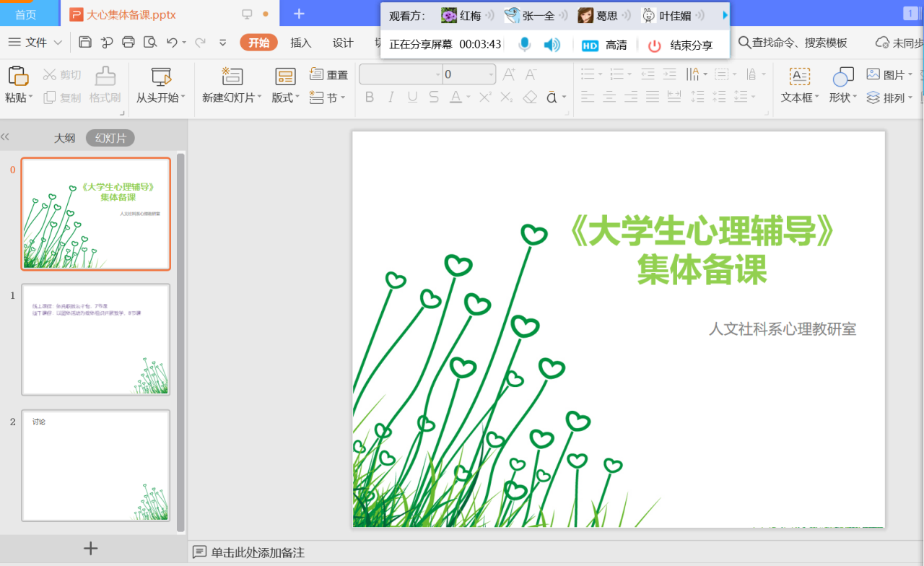Switch to the 大纲 outline tab
The width and height of the screenshot is (924, 566).
point(64,138)
